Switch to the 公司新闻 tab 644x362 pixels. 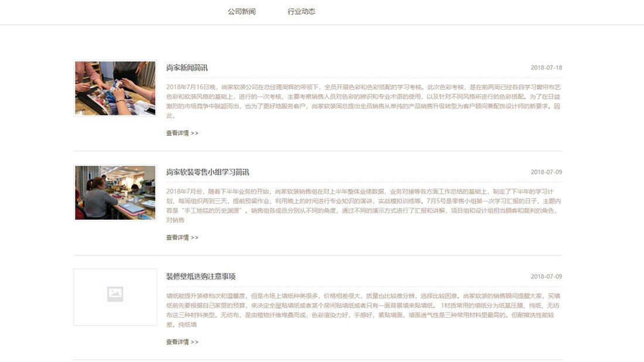[x=241, y=11]
